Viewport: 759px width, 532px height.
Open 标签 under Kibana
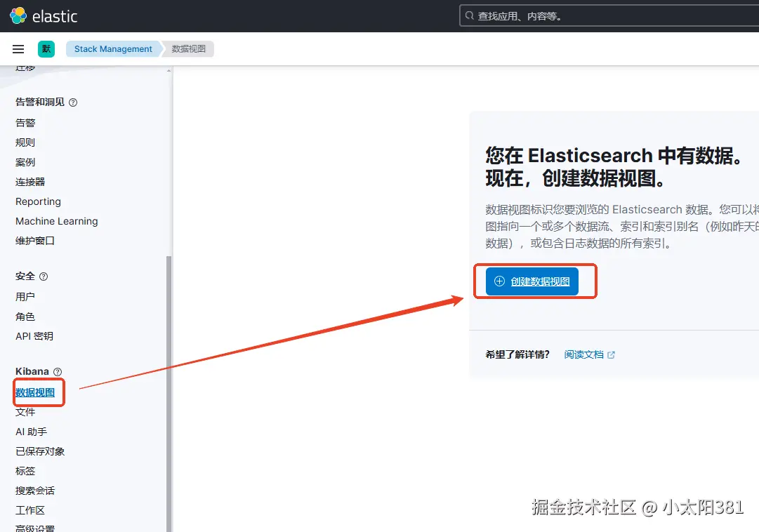coord(25,471)
